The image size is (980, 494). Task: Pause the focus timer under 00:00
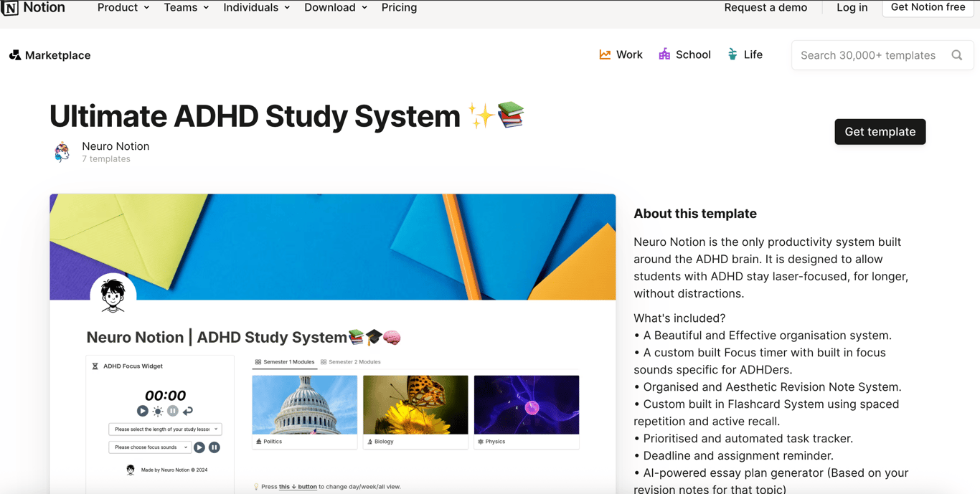click(x=173, y=411)
